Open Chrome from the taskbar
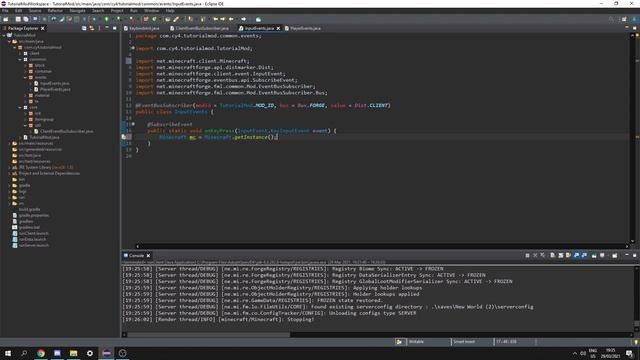The height and width of the screenshot is (360, 640). [41, 353]
